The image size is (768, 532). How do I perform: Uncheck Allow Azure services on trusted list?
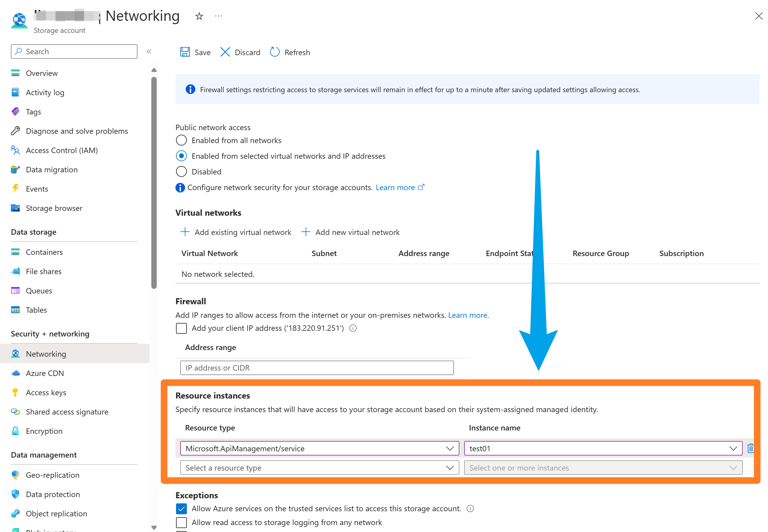coord(181,509)
